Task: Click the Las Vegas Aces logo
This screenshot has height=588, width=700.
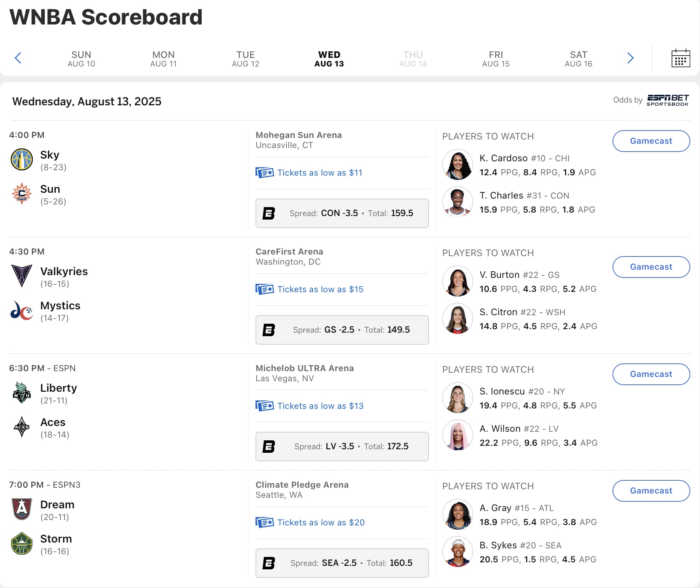Action: point(22,427)
